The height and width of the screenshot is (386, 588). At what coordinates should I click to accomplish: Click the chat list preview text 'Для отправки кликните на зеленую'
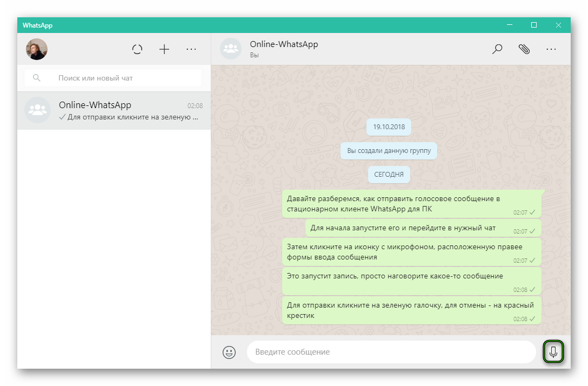pos(132,117)
